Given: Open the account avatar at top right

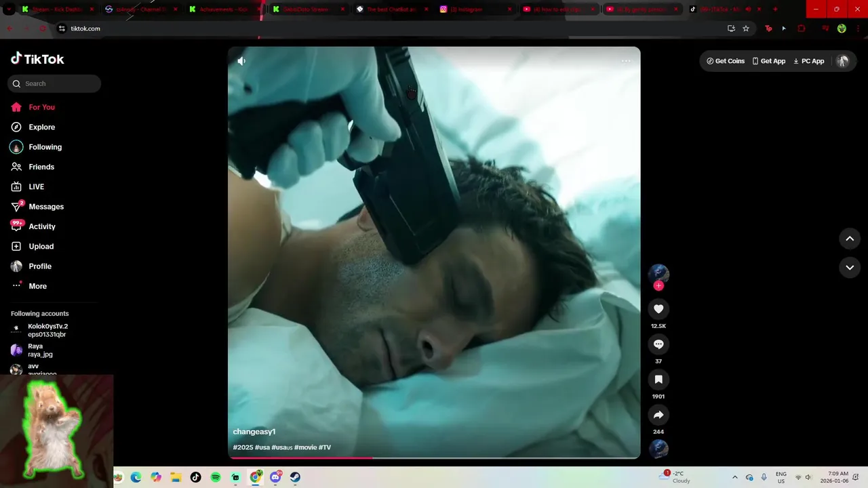Looking at the screenshot, I should click(842, 61).
